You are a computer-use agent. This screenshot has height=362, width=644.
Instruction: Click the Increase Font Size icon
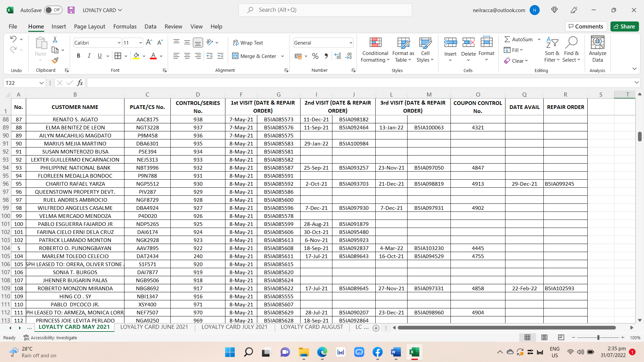coord(149,43)
